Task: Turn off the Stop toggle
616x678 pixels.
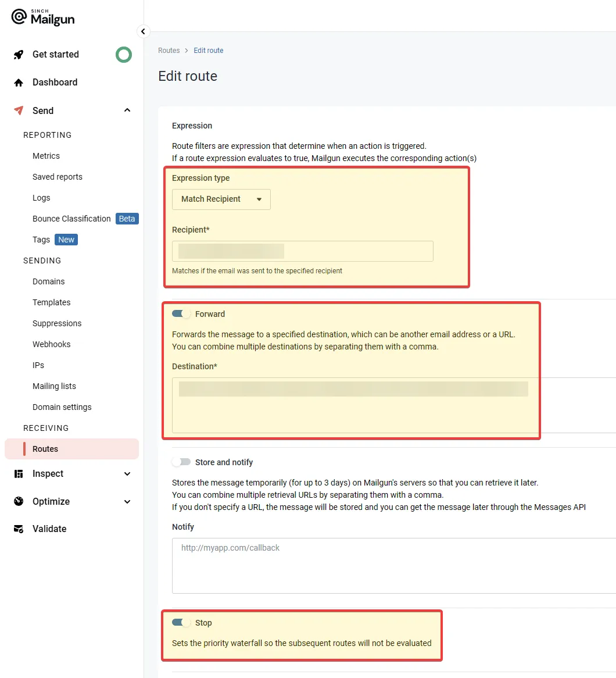Action: 181,623
